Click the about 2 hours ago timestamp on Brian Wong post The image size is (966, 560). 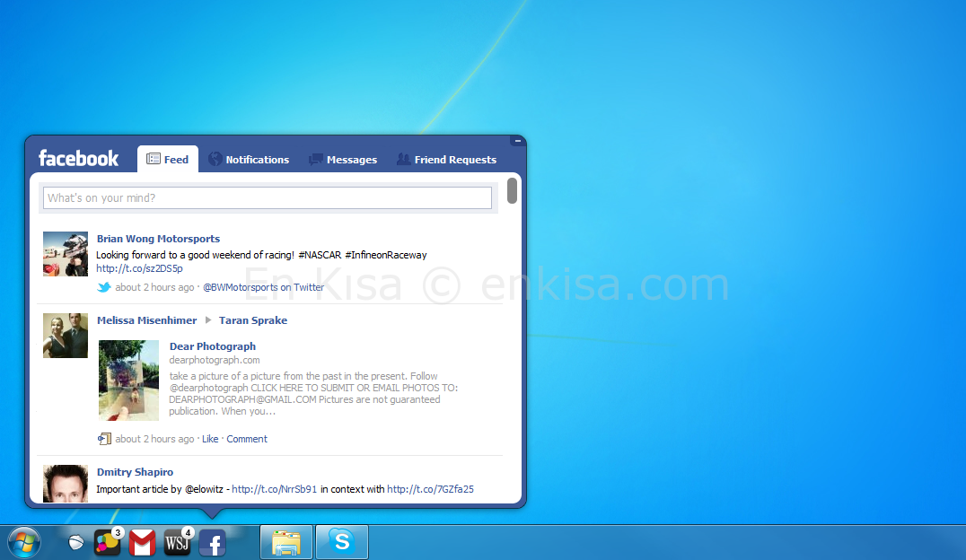[x=154, y=287]
